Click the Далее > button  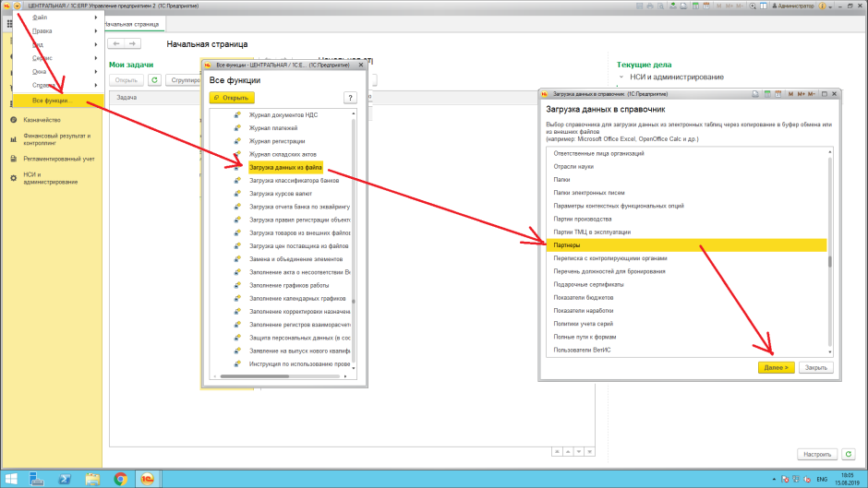[776, 367]
